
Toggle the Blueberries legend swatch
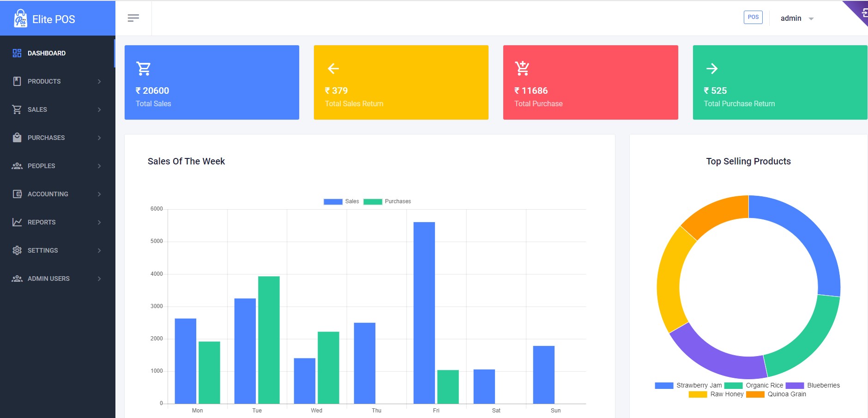click(x=795, y=385)
